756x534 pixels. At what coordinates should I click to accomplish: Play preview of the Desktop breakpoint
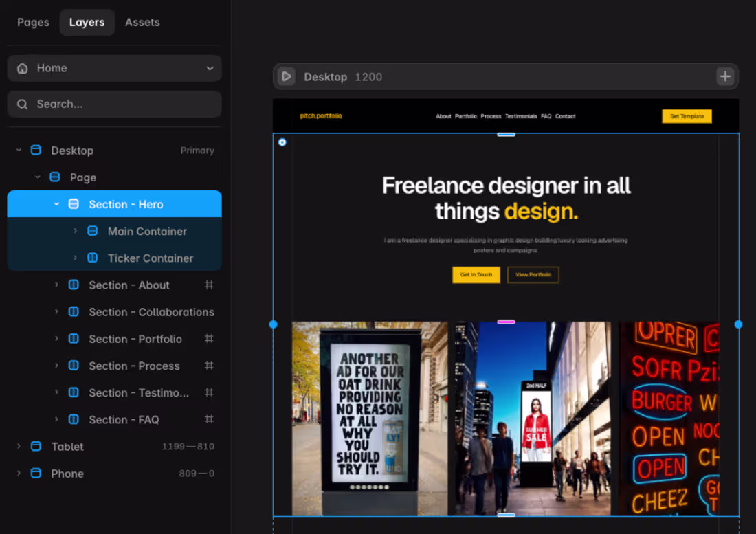287,77
